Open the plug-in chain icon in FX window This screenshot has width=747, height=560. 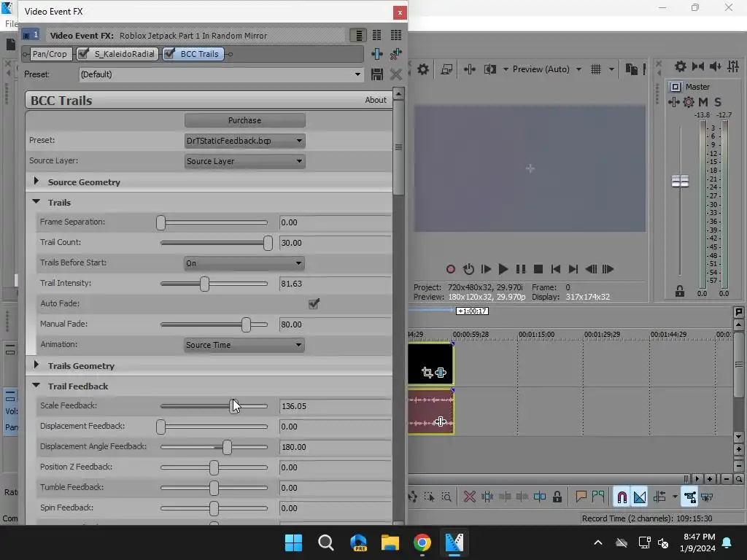point(377,54)
